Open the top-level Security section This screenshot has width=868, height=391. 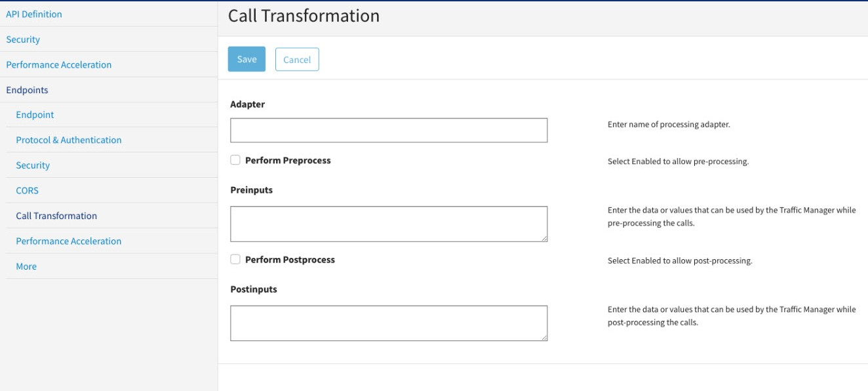(23, 39)
